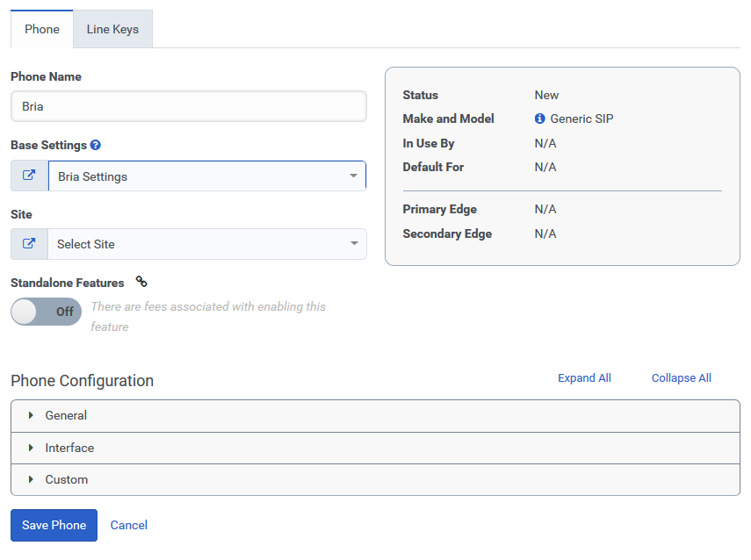Select the Phone tab

click(42, 29)
